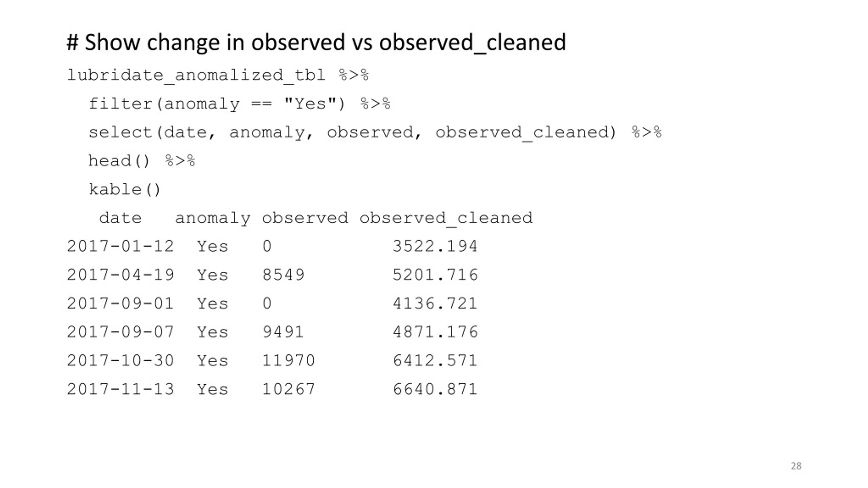Click the slide number 28
868x488 pixels.
click(796, 466)
